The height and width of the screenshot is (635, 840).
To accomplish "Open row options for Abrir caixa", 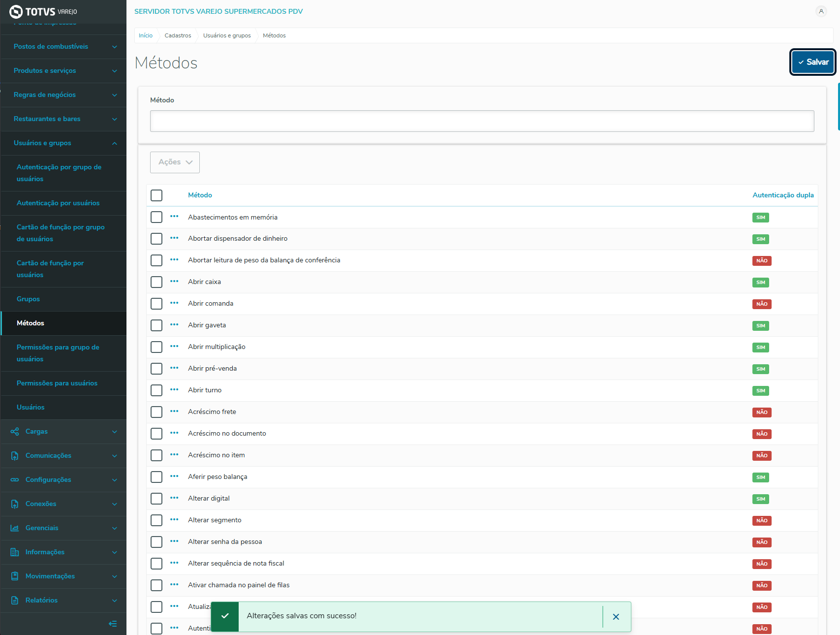I will coord(174,282).
